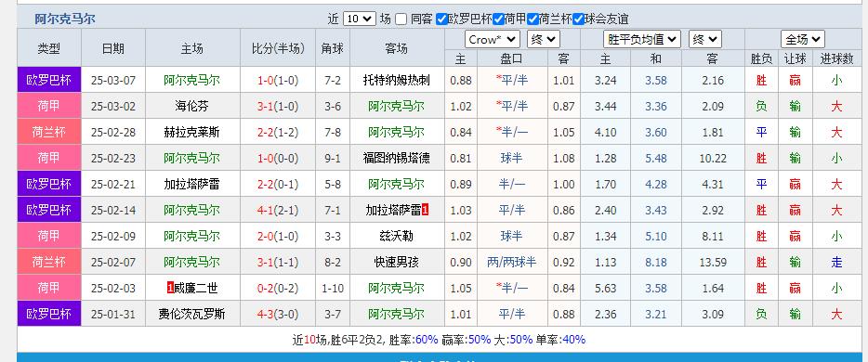The image size is (868, 362).
Task: Click the 进球数 column header
Action: [x=836, y=58]
